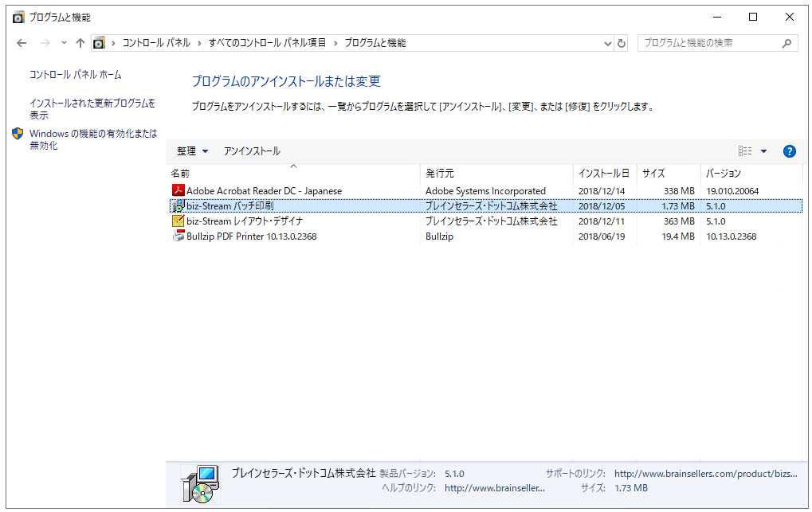Image resolution: width=812 pixels, height=512 pixels.
Task: Select biz-Stream レイアウト・デザイナ entry
Action: coord(245,221)
